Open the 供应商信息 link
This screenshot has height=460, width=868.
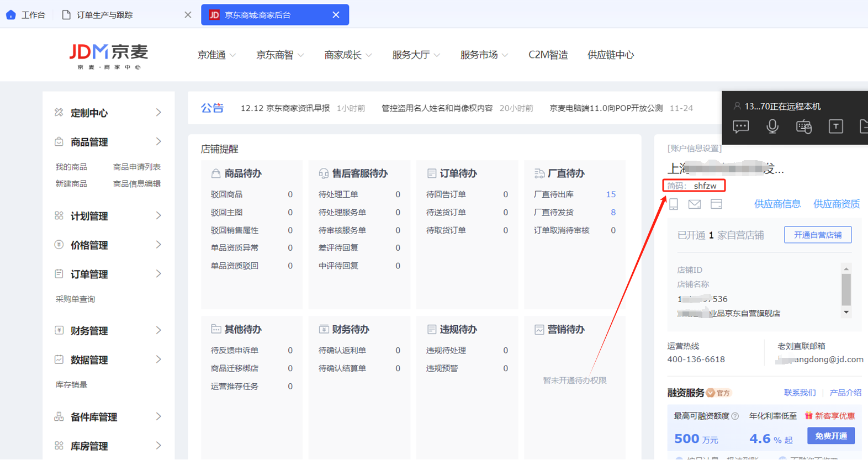click(x=777, y=204)
